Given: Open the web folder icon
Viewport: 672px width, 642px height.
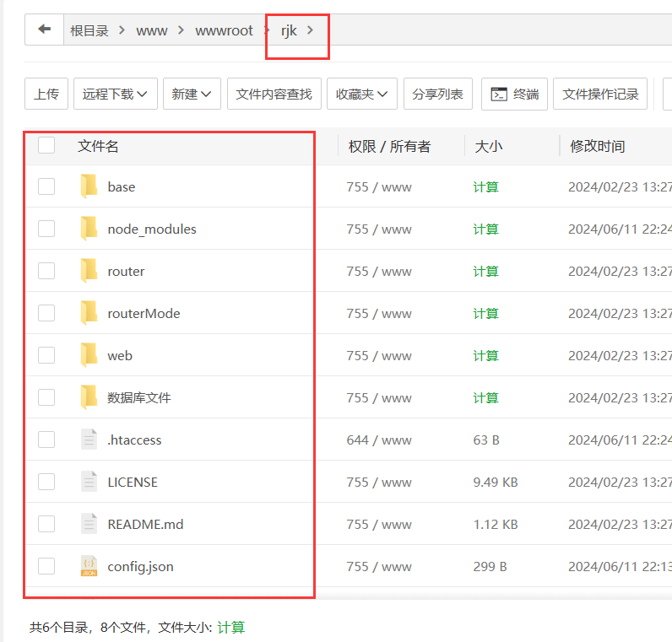Looking at the screenshot, I should 89,355.
